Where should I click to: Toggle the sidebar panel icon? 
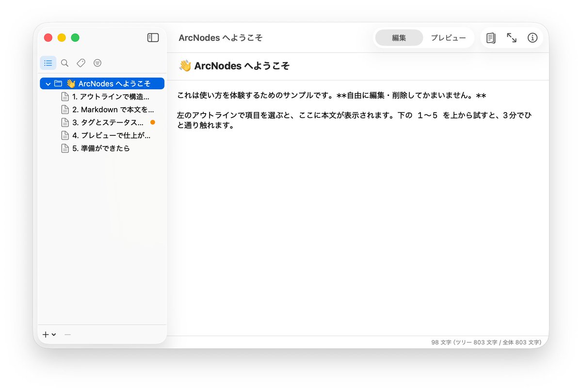pos(153,38)
